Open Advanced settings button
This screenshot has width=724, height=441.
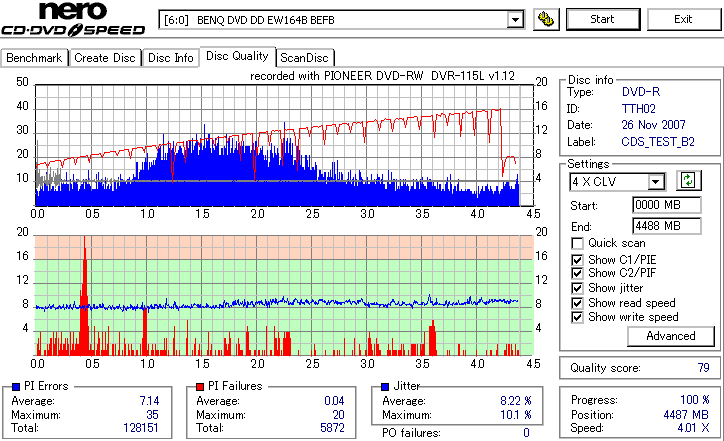pos(671,336)
